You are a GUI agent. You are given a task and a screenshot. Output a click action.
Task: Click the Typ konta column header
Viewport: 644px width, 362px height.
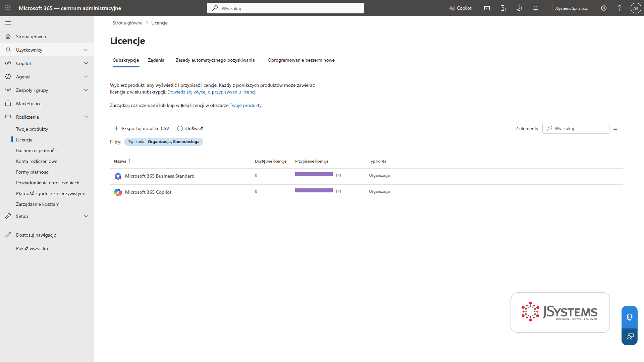377,161
